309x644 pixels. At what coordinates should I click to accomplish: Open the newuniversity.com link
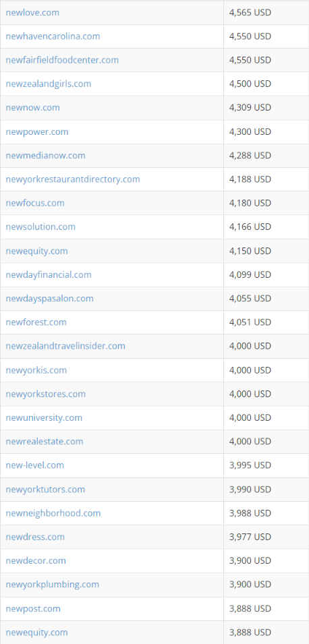44,418
